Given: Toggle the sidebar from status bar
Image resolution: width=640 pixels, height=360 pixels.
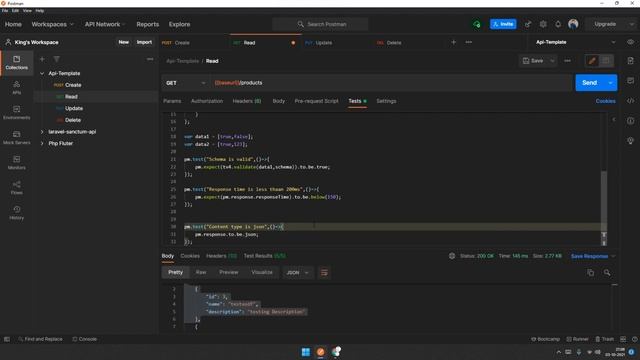Looking at the screenshot, I should pyautogui.click(x=7, y=339).
